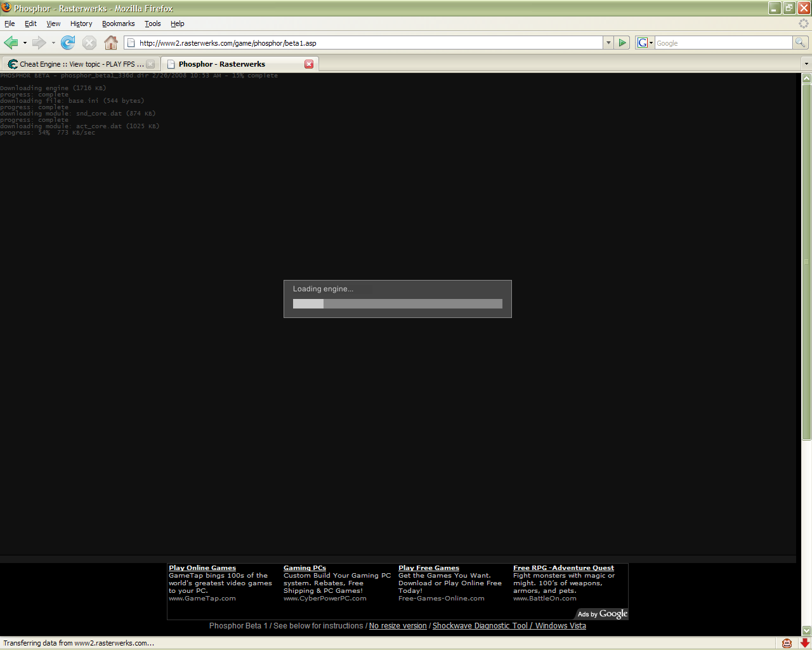The width and height of the screenshot is (812, 650).
Task: Open the History menu
Action: pyautogui.click(x=81, y=23)
